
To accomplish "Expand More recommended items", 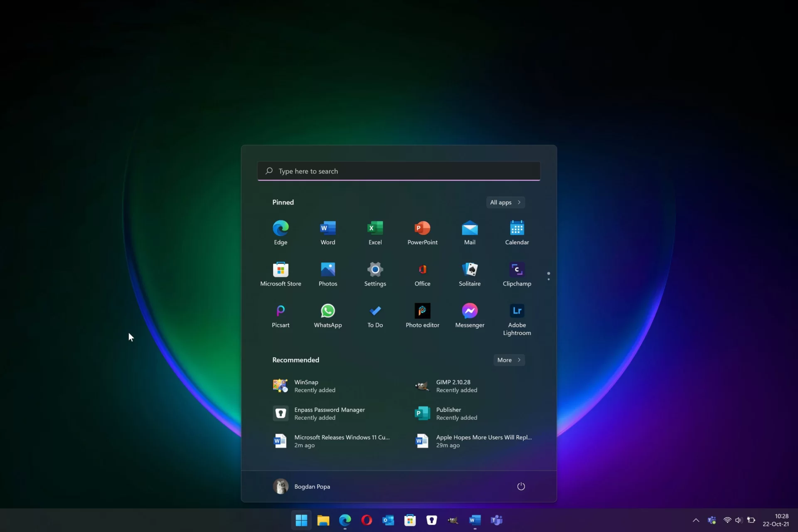I will 509,360.
